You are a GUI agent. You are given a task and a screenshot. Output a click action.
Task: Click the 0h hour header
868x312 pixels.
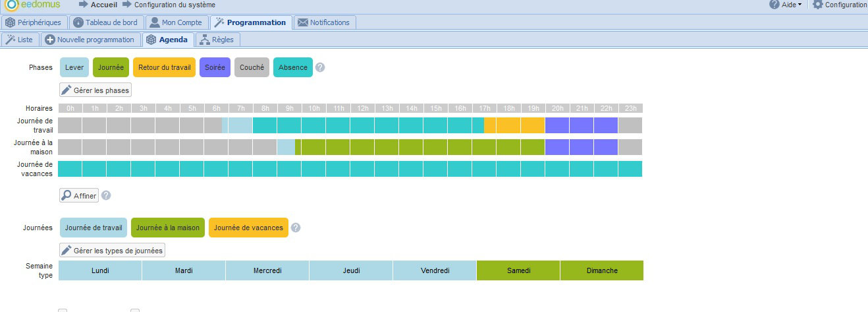click(x=70, y=108)
